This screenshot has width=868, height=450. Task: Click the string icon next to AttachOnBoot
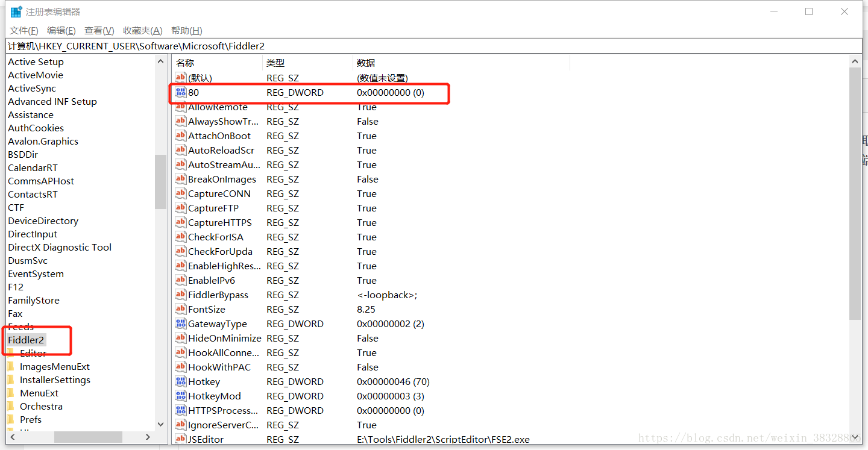(x=181, y=136)
